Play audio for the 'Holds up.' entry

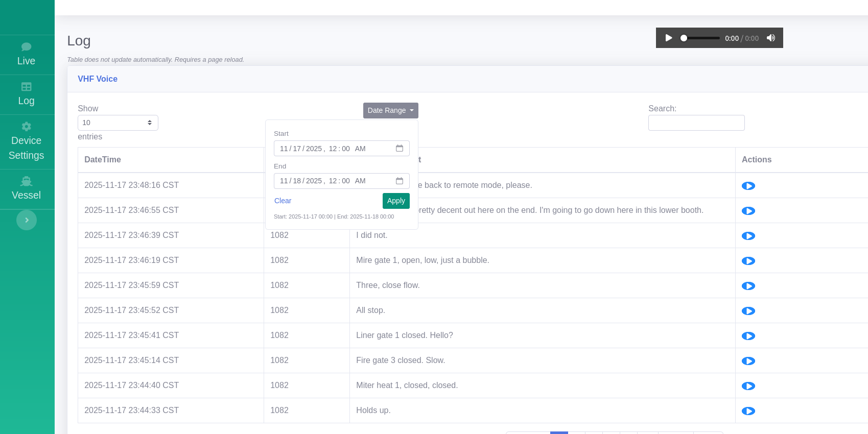tap(748, 411)
